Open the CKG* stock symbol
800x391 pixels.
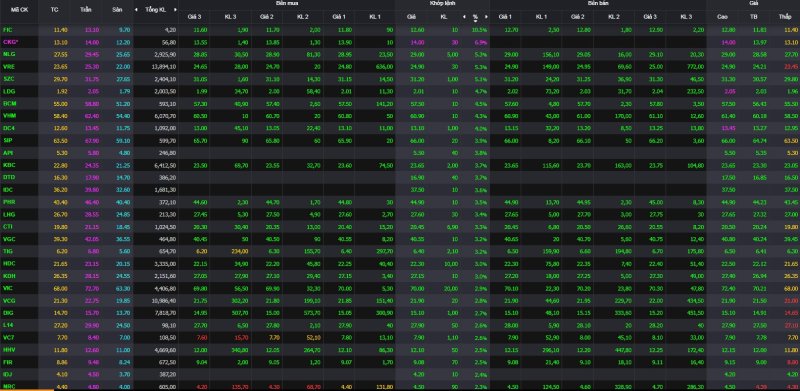click(x=10, y=42)
